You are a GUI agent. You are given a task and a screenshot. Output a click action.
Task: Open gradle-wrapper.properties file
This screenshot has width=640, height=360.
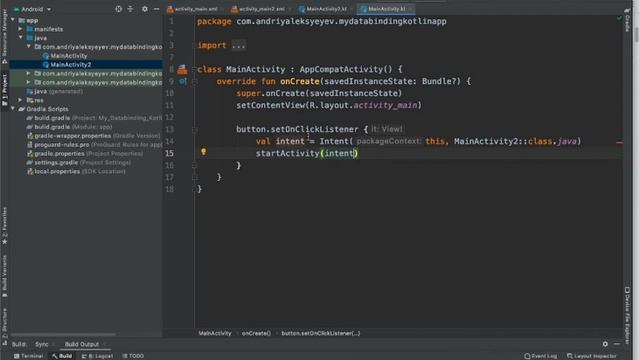click(94, 136)
